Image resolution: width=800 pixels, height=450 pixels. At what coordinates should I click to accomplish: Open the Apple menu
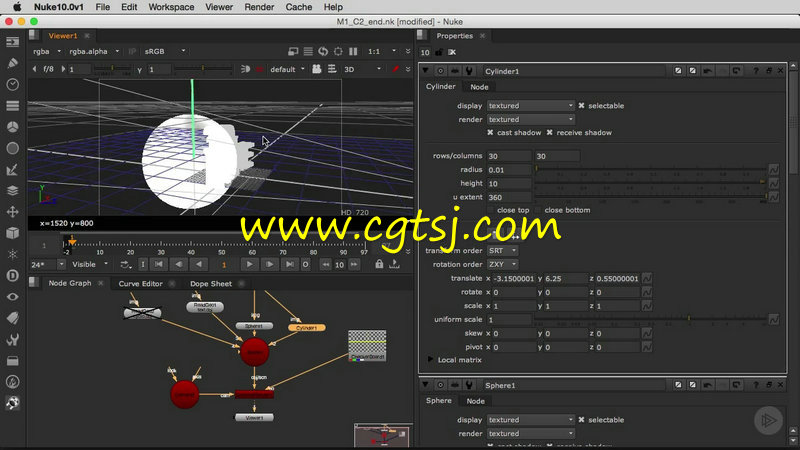(17, 7)
